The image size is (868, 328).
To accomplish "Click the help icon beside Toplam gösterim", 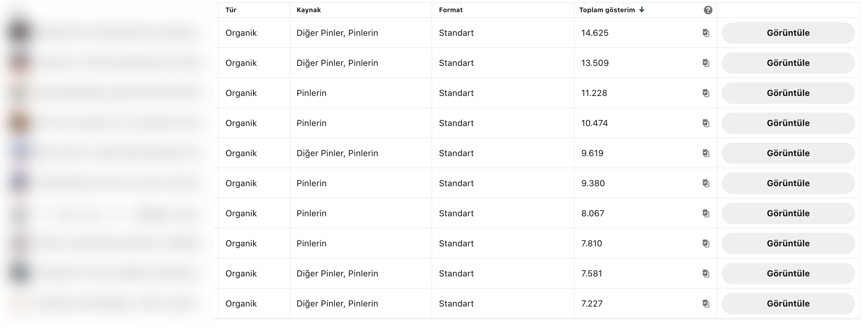I will [x=708, y=10].
